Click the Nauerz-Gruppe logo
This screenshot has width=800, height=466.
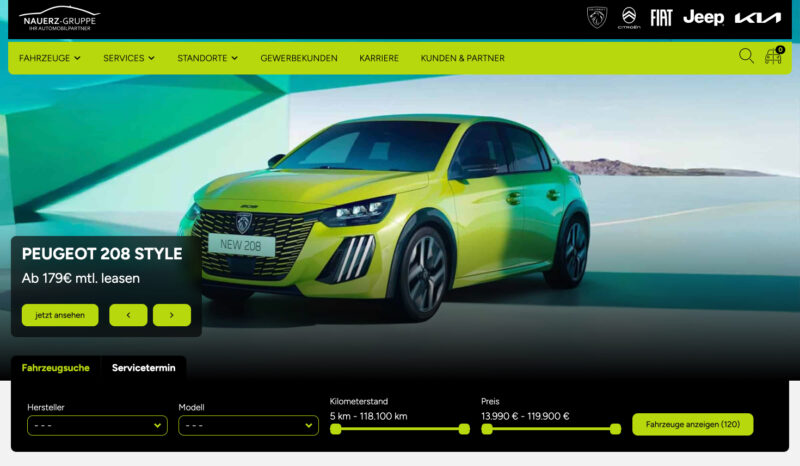(x=59, y=18)
